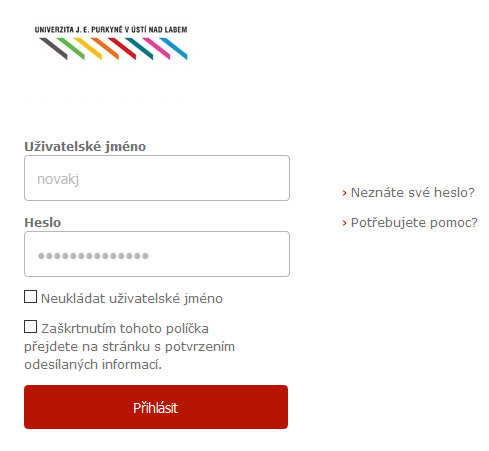Screen dimensions: 489x451
Task: Focus the Heslo password field
Action: 157,254
